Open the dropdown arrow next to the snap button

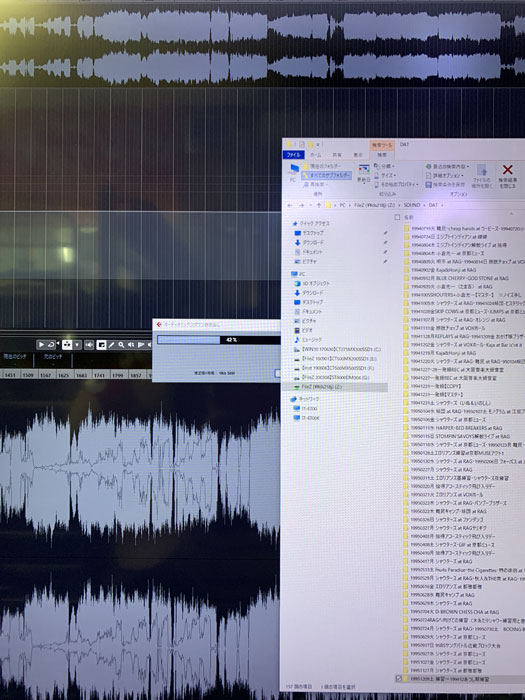coord(77,345)
